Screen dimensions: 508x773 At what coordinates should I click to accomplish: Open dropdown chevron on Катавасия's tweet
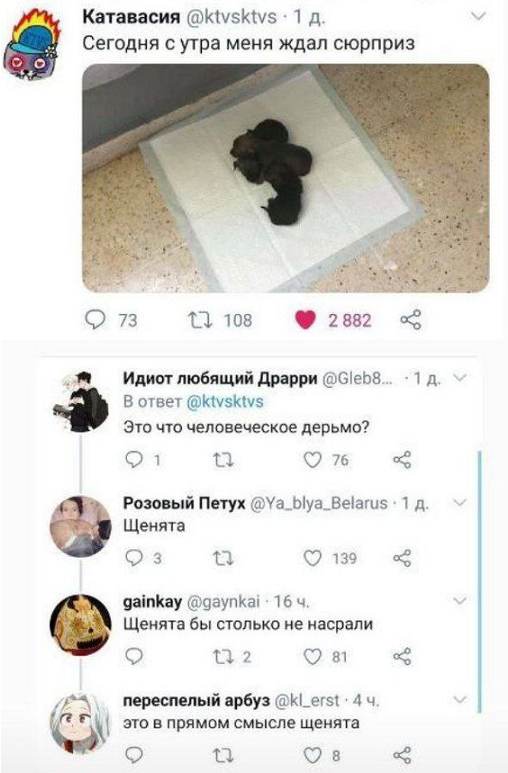478,17
